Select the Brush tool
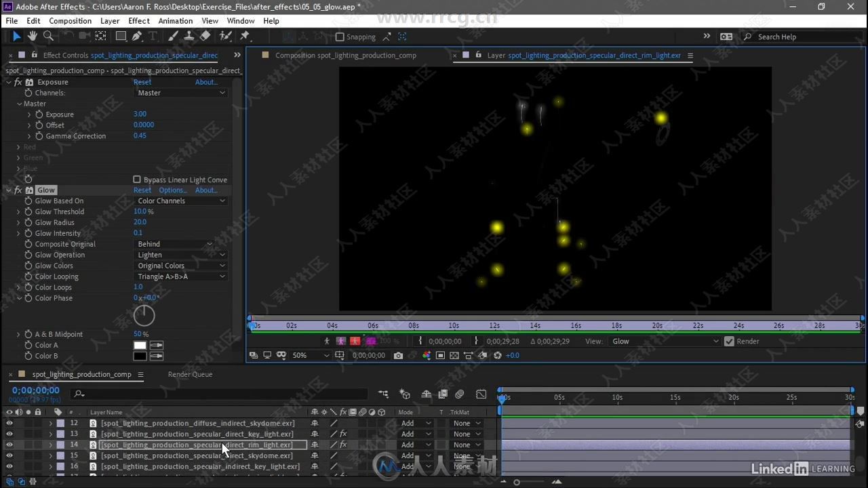Screen dimensions: 868x488 click(173, 37)
